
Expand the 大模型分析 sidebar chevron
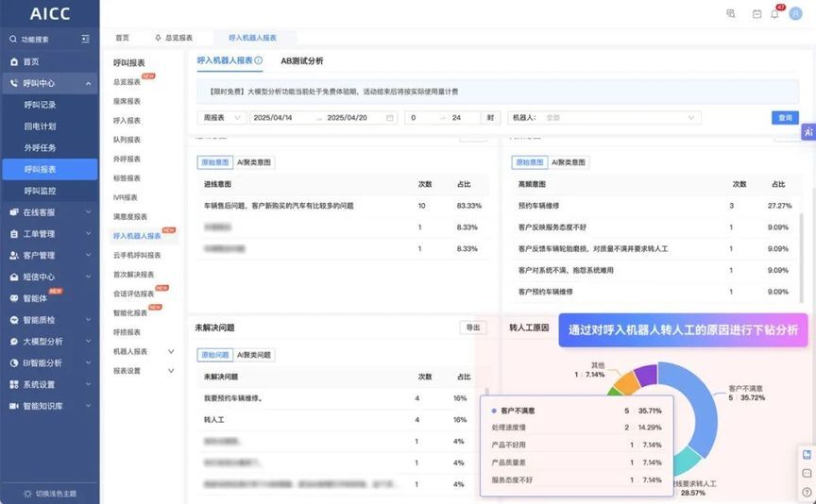(x=88, y=342)
